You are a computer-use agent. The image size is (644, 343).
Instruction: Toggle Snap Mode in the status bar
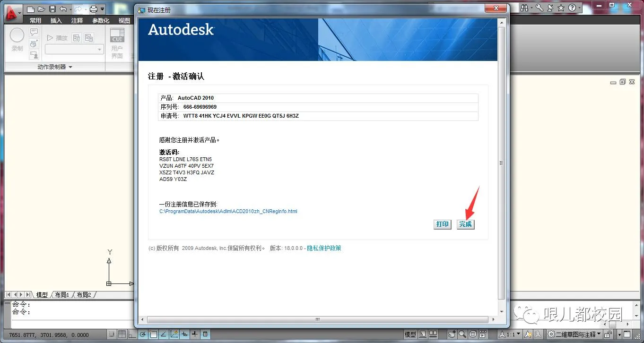tap(111, 334)
